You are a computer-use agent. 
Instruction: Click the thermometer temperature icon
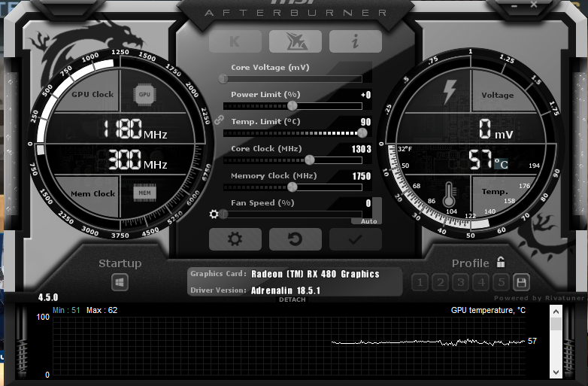click(x=449, y=194)
